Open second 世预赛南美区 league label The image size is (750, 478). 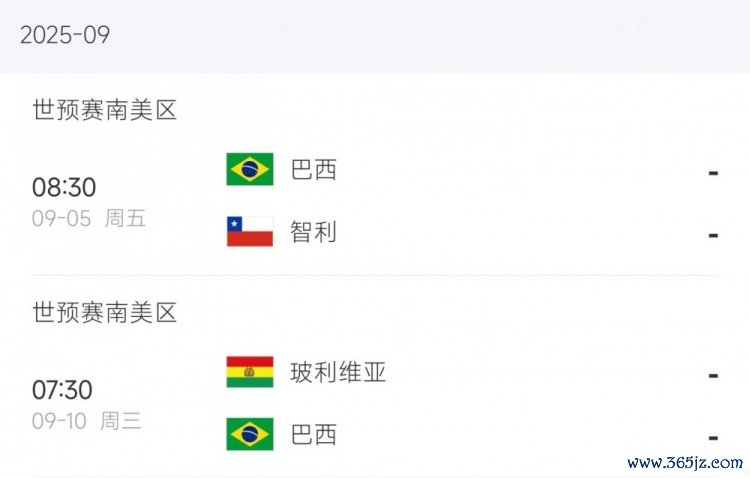tap(105, 313)
